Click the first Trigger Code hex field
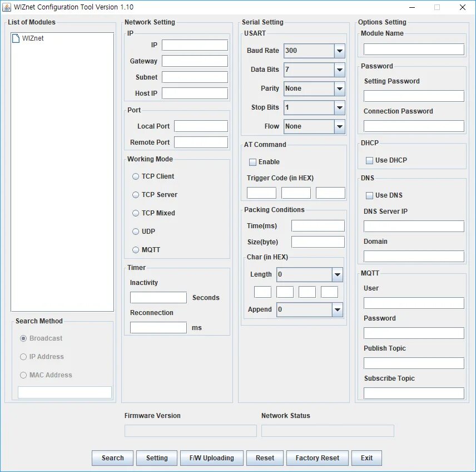 262,193
